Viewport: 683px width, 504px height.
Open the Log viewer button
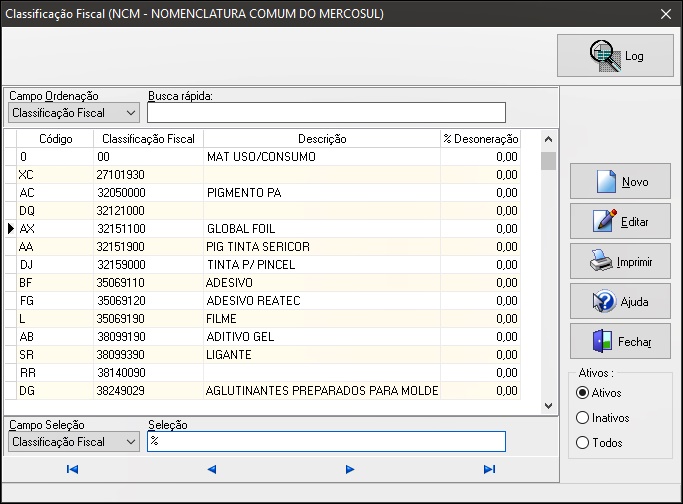[x=615, y=56]
